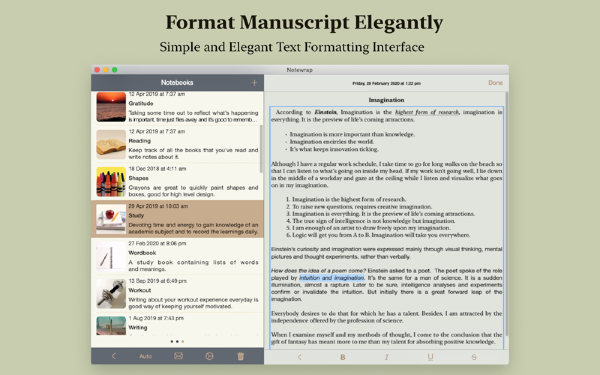Viewport: 600px width, 375px height.
Task: Open the Wordbook notebook thumbnail
Action: (x=111, y=256)
